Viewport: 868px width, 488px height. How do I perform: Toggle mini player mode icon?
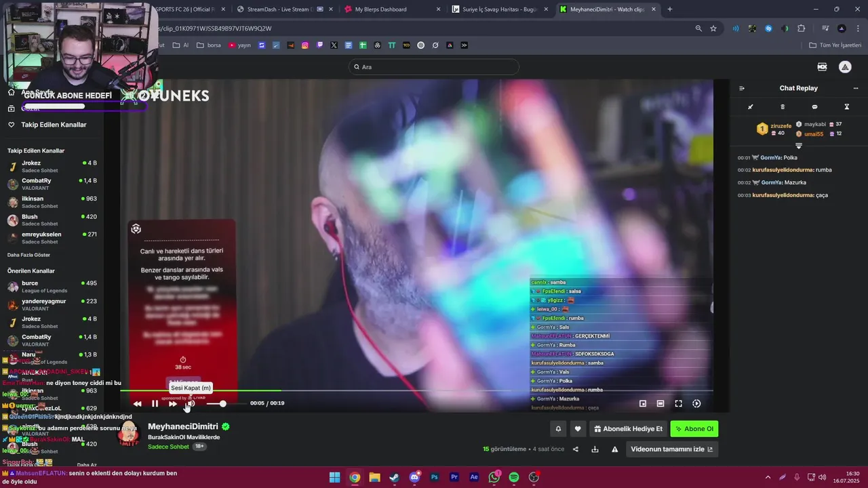[x=643, y=404]
